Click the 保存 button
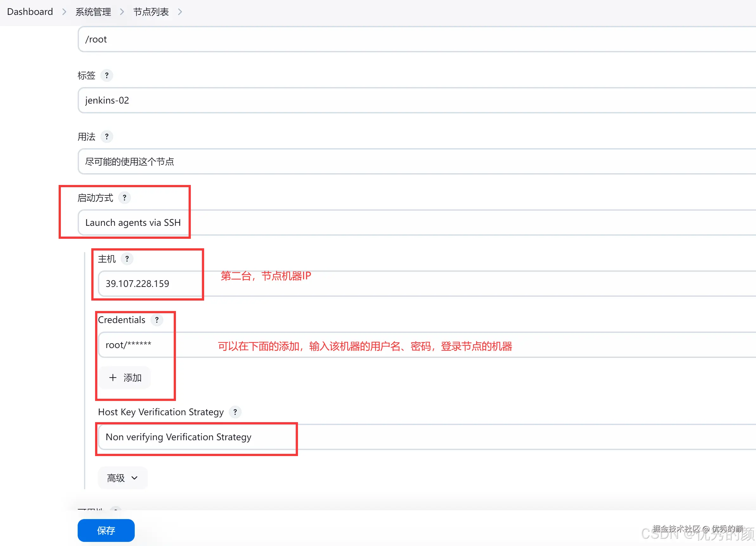This screenshot has width=756, height=546. 106,530
